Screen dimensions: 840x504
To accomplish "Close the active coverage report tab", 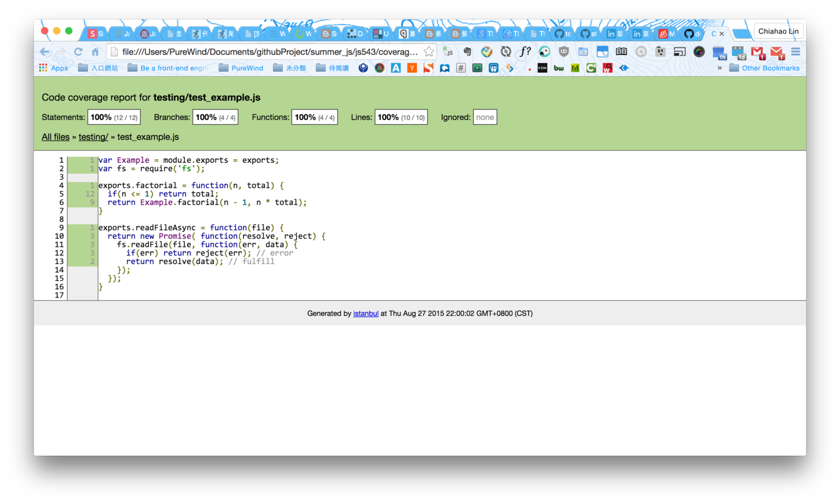I will coord(722,34).
